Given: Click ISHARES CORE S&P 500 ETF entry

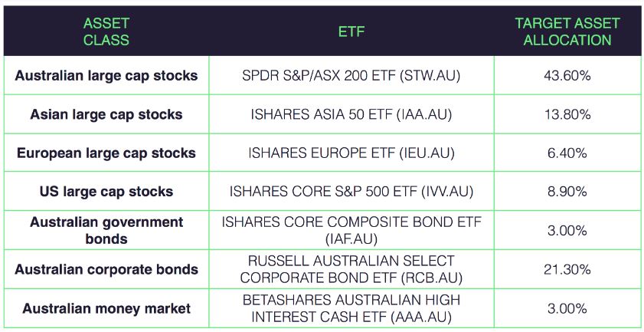Looking at the screenshot, I should [x=351, y=192].
